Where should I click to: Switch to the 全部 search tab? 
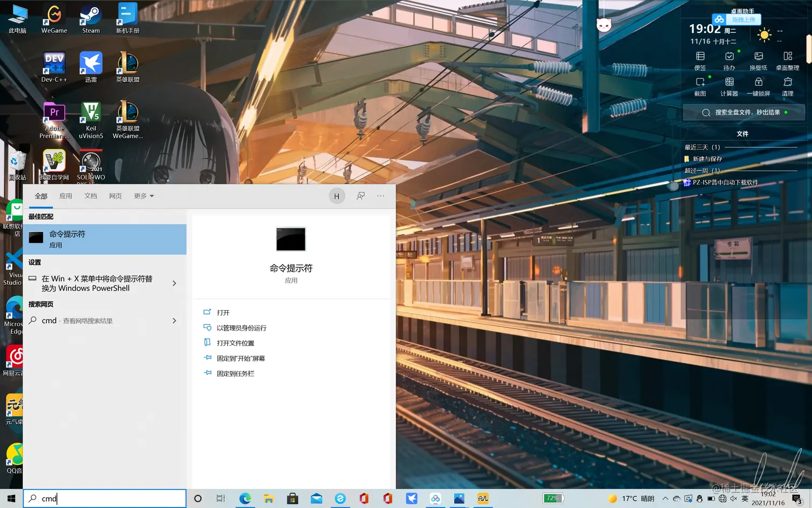tap(41, 196)
